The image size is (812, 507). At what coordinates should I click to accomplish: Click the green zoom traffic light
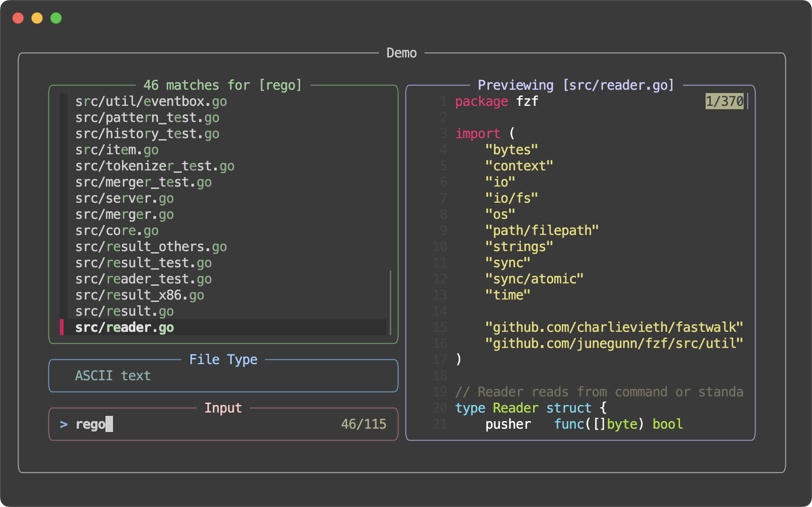point(56,18)
